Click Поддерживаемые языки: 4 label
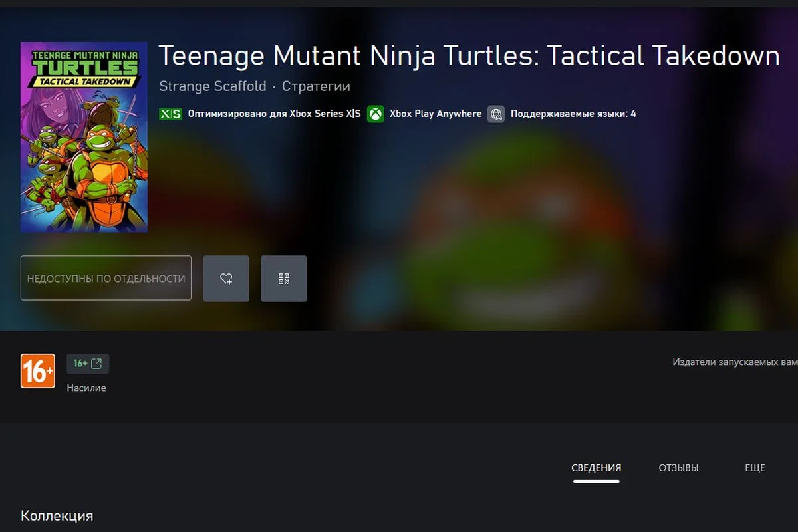This screenshot has width=798, height=532. 573,114
